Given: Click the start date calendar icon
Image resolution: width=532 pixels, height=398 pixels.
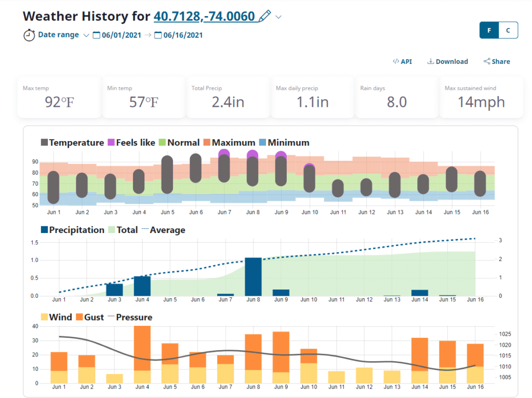Looking at the screenshot, I should pyautogui.click(x=96, y=35).
